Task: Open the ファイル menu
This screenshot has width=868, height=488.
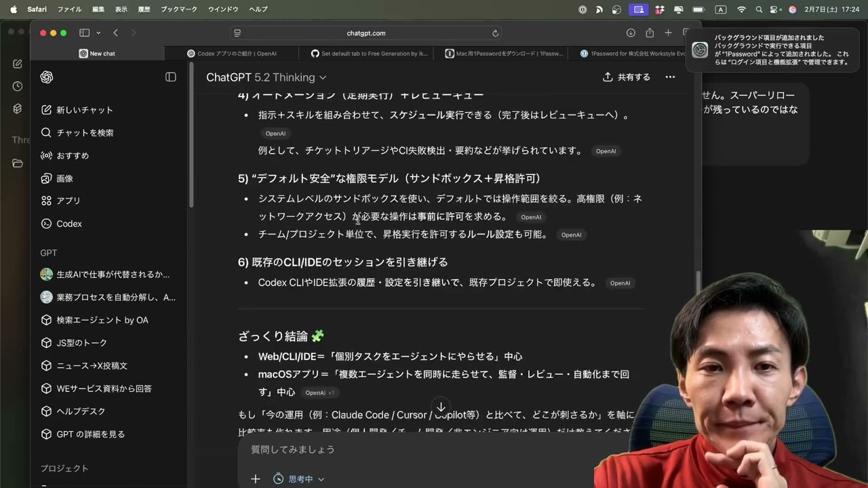Action: coord(69,9)
